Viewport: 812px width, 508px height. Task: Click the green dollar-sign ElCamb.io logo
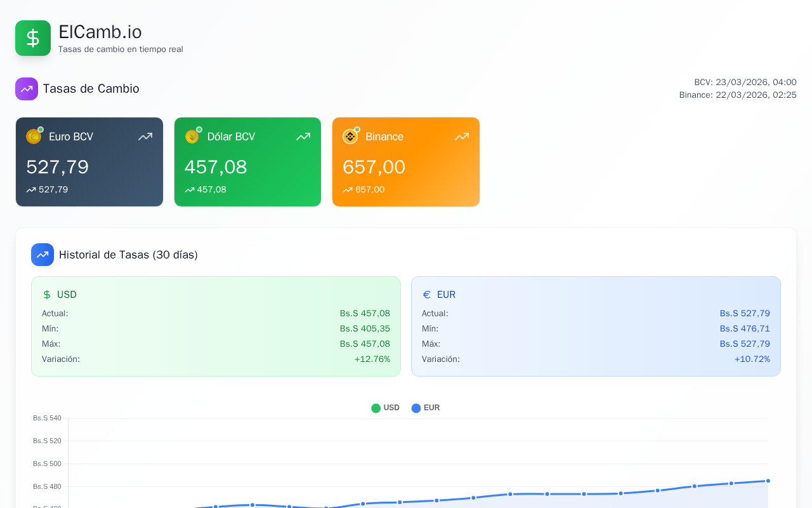click(33, 38)
